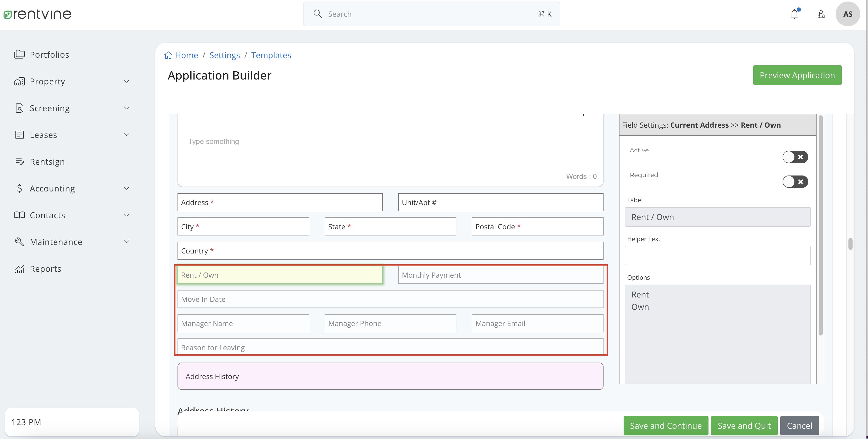Viewport: 868px width, 439px height.
Task: Toggle the Active switch on
Action: 795,157
